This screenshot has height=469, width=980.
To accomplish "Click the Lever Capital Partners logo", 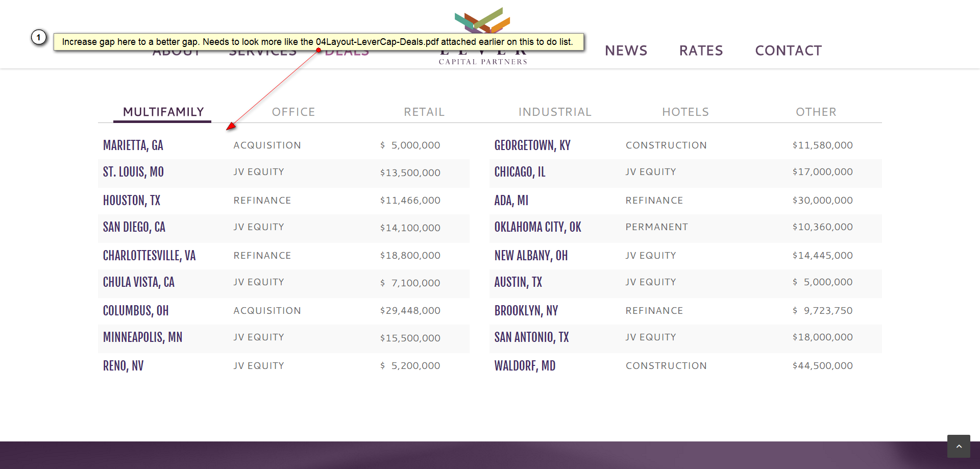I will (483, 36).
